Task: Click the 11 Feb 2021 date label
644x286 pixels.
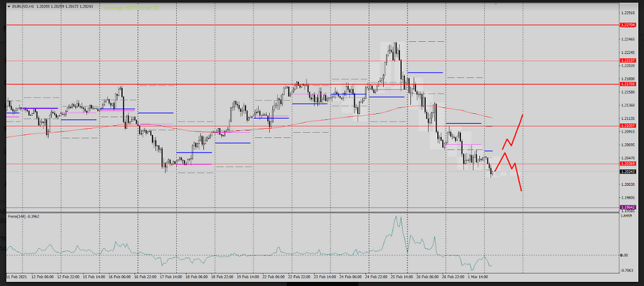Action: coord(16,277)
